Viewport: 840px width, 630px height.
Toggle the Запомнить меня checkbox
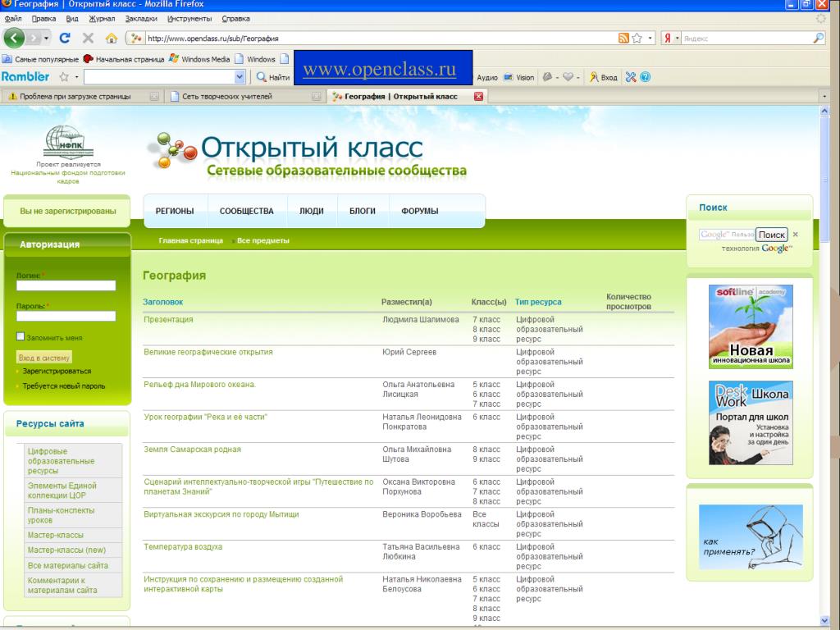pyautogui.click(x=21, y=336)
